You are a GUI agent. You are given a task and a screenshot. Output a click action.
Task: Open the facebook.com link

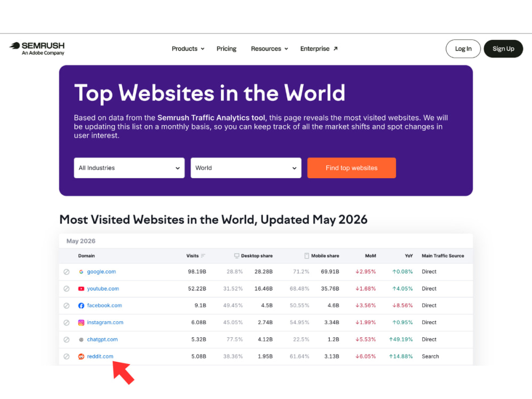click(104, 305)
